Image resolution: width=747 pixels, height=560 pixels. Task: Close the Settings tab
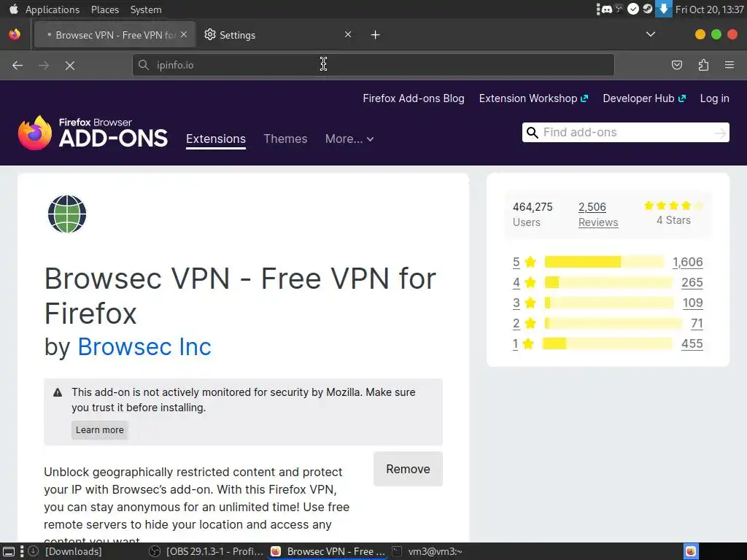[348, 34]
